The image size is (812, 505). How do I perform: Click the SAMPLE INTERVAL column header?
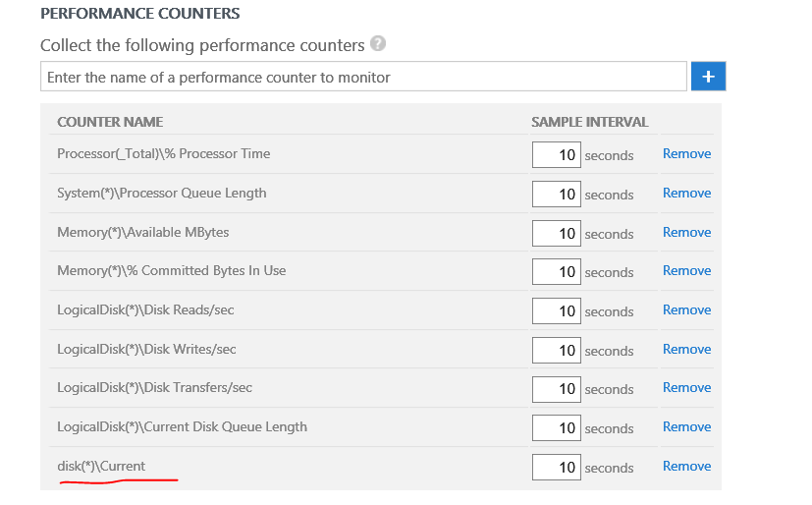589,122
